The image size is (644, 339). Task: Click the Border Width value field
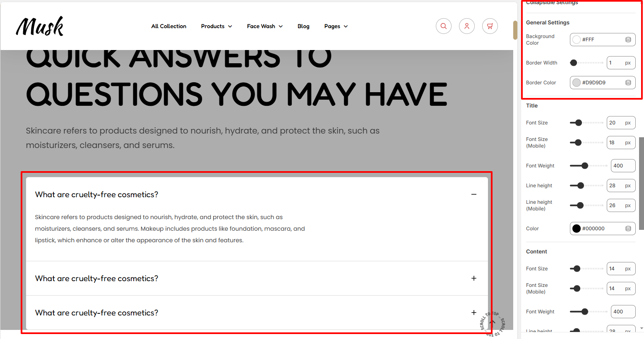(621, 63)
